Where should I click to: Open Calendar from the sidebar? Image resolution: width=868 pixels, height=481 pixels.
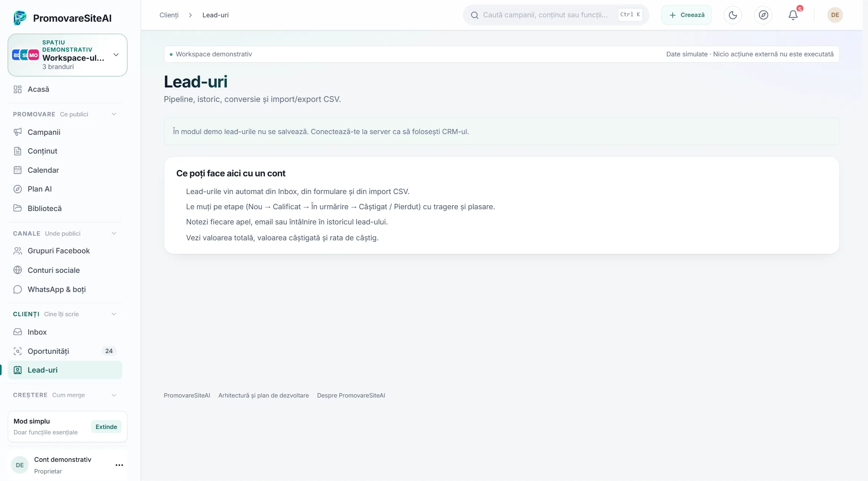(65, 170)
